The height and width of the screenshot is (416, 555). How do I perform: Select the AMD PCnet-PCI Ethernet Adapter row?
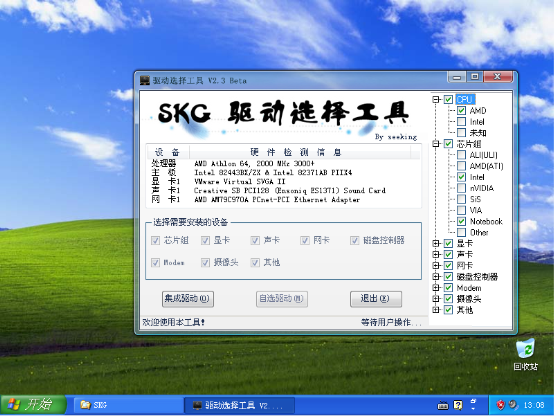point(283,200)
